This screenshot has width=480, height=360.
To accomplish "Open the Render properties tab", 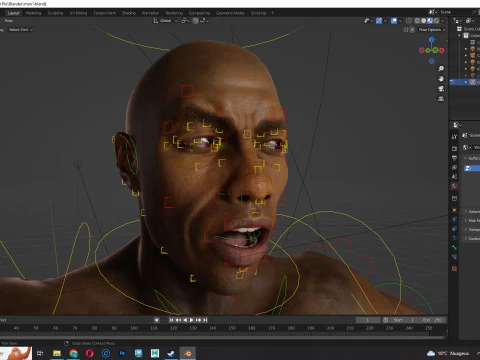I will click(454, 149).
